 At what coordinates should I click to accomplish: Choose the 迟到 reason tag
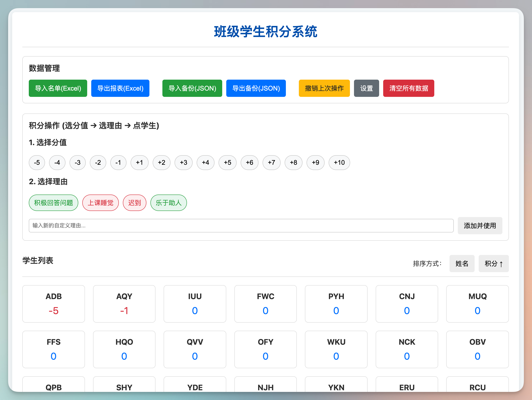[134, 203]
